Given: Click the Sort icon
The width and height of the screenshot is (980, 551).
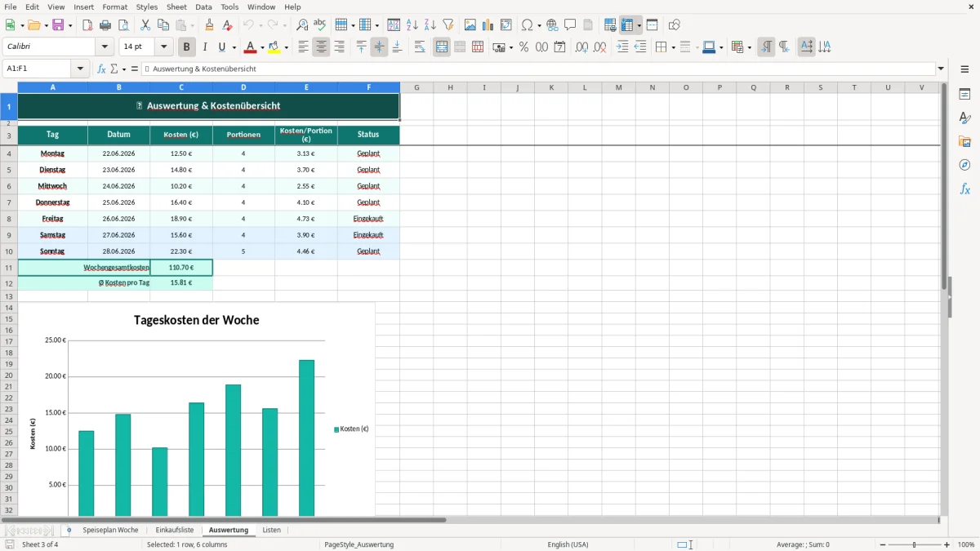Looking at the screenshot, I should [x=394, y=25].
